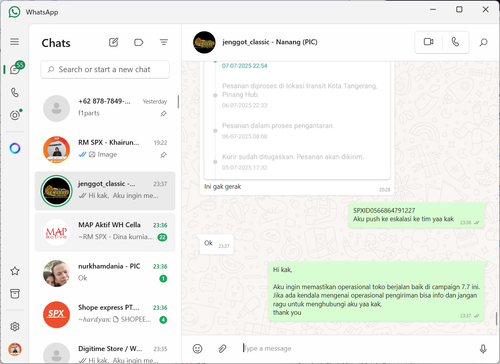The width and height of the screenshot is (500, 364).
Task: Click the chat list scrollbar
Action: (178, 102)
